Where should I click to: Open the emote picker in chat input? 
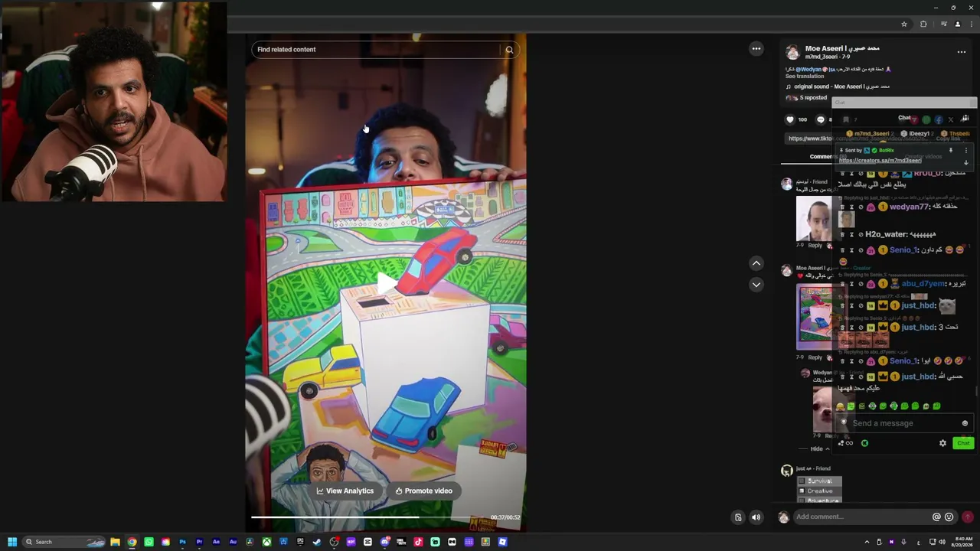point(965,423)
